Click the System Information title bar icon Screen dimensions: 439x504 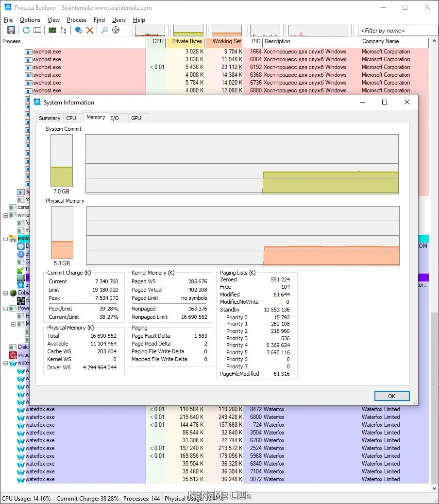click(x=37, y=102)
